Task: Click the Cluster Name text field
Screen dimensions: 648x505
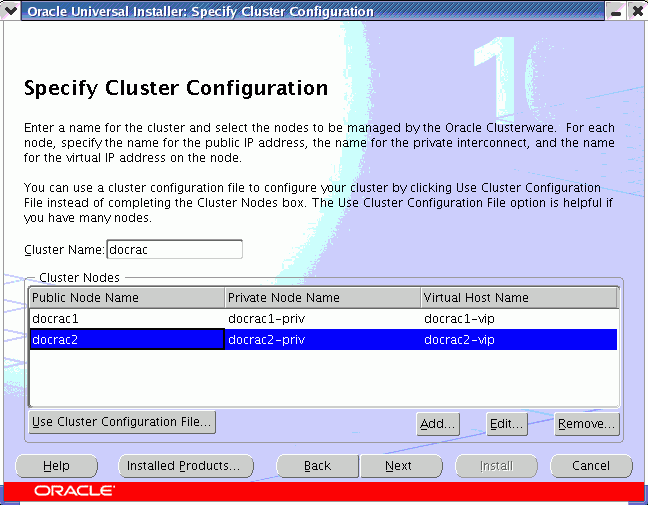Action: [x=174, y=249]
